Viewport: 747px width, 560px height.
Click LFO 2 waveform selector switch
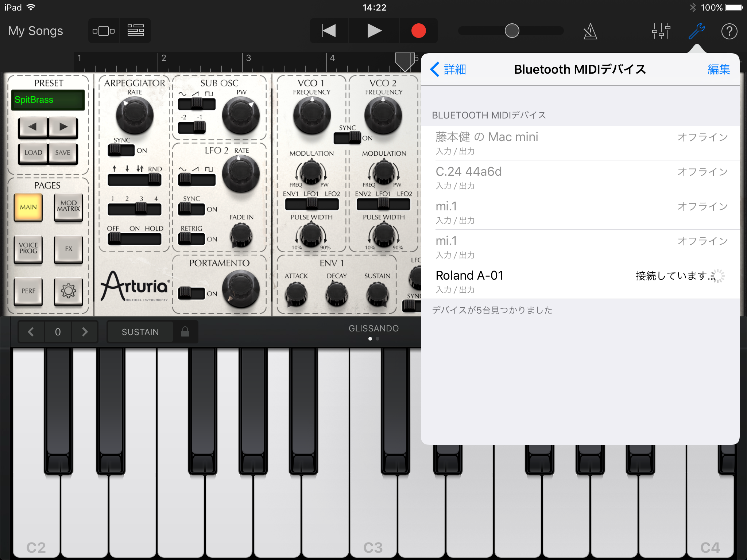[x=197, y=179]
